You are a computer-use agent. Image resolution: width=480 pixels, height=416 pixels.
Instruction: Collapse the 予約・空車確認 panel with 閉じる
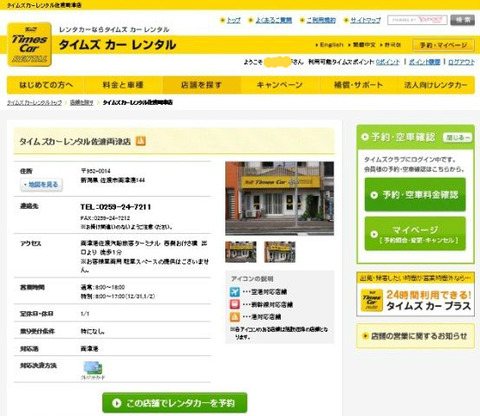(457, 137)
